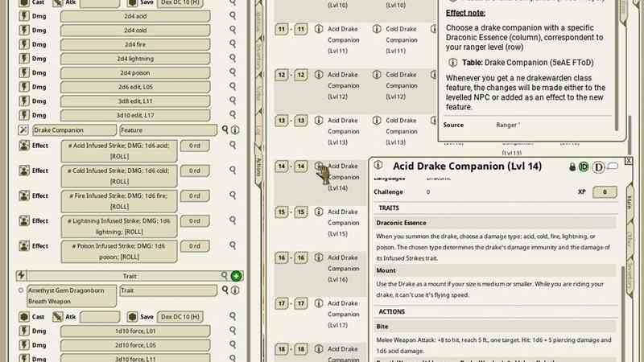
Task: Switch to the Actions side tab
Action: pyautogui.click(x=257, y=166)
